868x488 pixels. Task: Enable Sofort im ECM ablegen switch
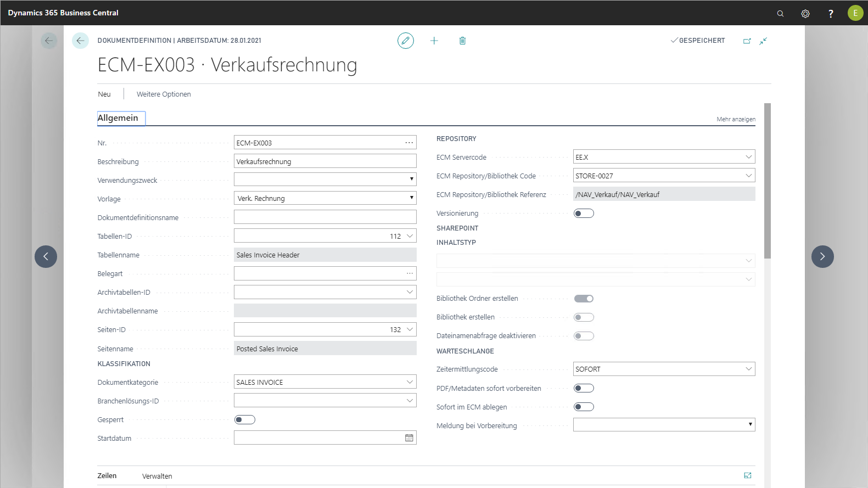(x=584, y=407)
